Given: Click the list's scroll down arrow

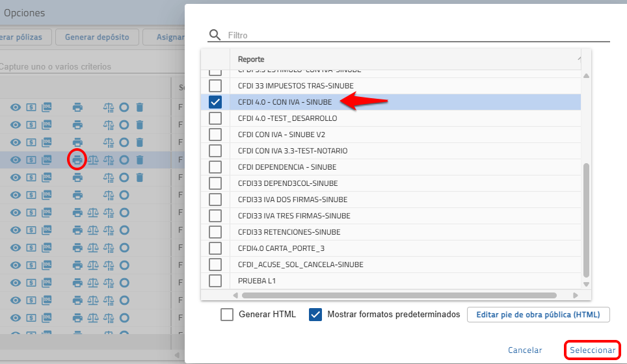Looking at the screenshot, I should (586, 284).
